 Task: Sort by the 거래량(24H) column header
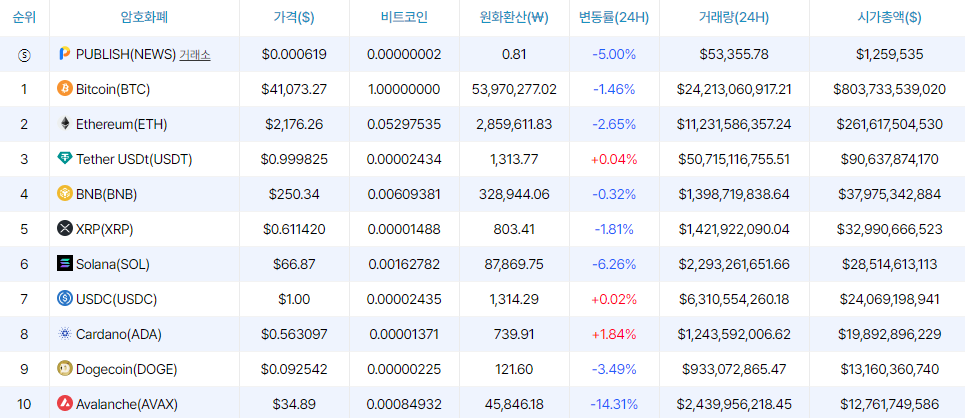point(734,17)
